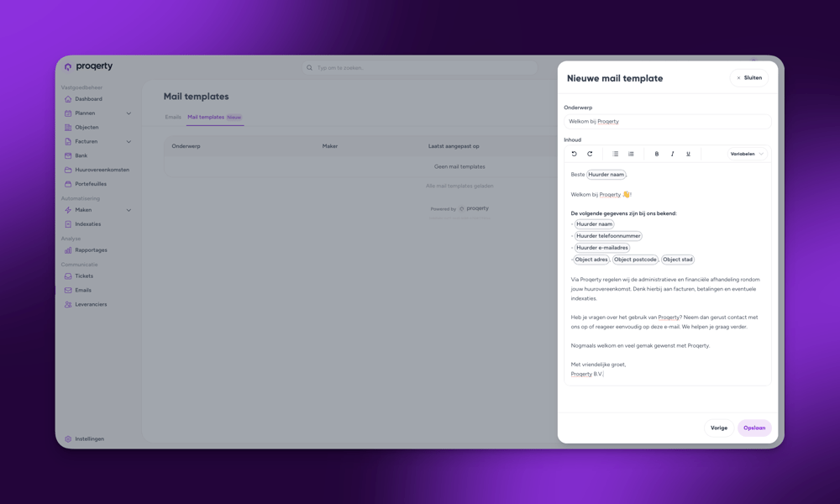Toggle underline formatting in the editor

coord(687,154)
